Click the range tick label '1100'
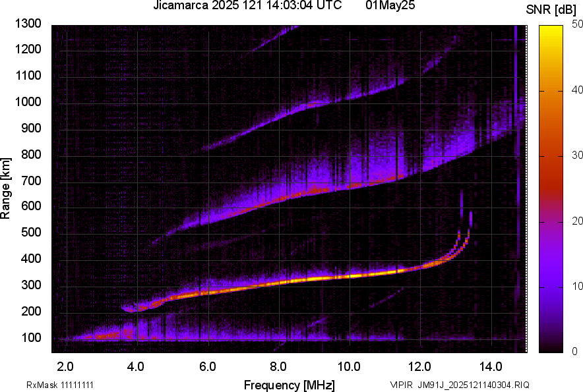The image size is (583, 392). (x=28, y=75)
